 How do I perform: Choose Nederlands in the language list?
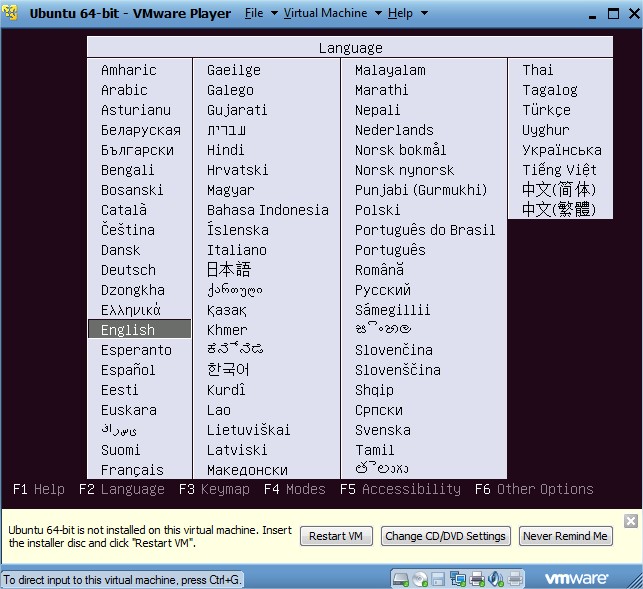(394, 130)
